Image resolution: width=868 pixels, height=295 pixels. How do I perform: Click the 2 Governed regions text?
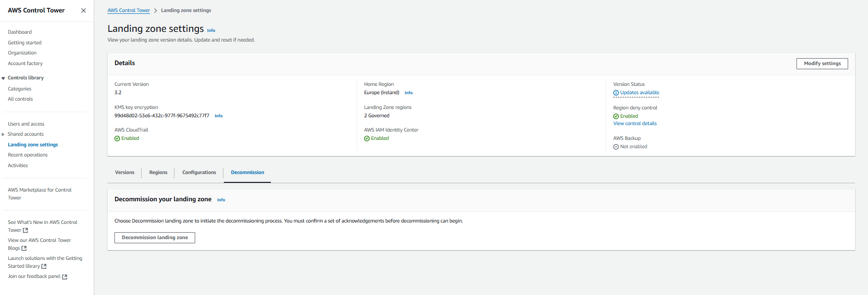pyautogui.click(x=377, y=115)
